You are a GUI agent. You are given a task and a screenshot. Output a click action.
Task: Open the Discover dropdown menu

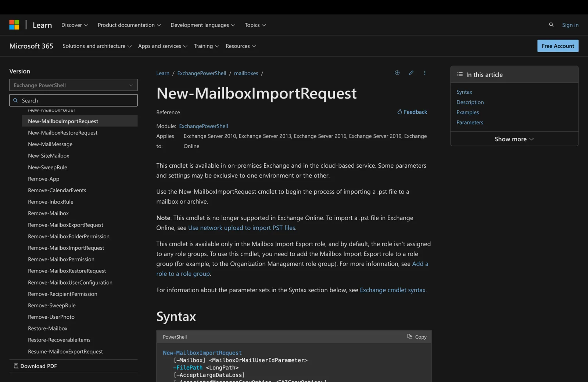75,25
